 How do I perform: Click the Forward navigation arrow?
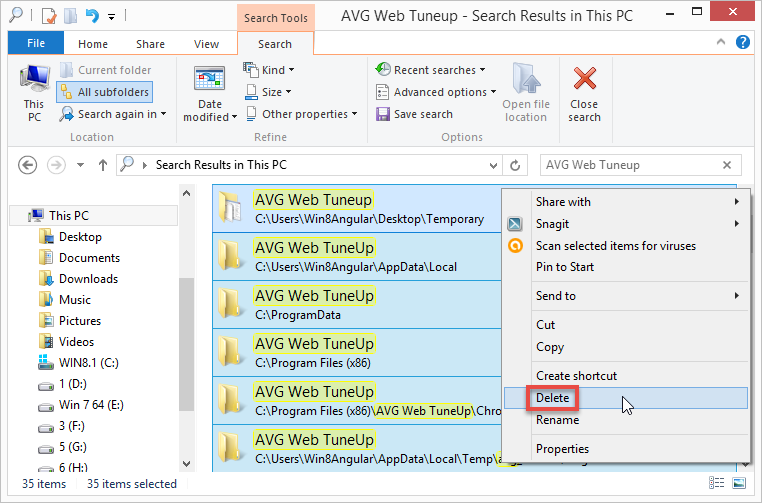click(x=56, y=165)
